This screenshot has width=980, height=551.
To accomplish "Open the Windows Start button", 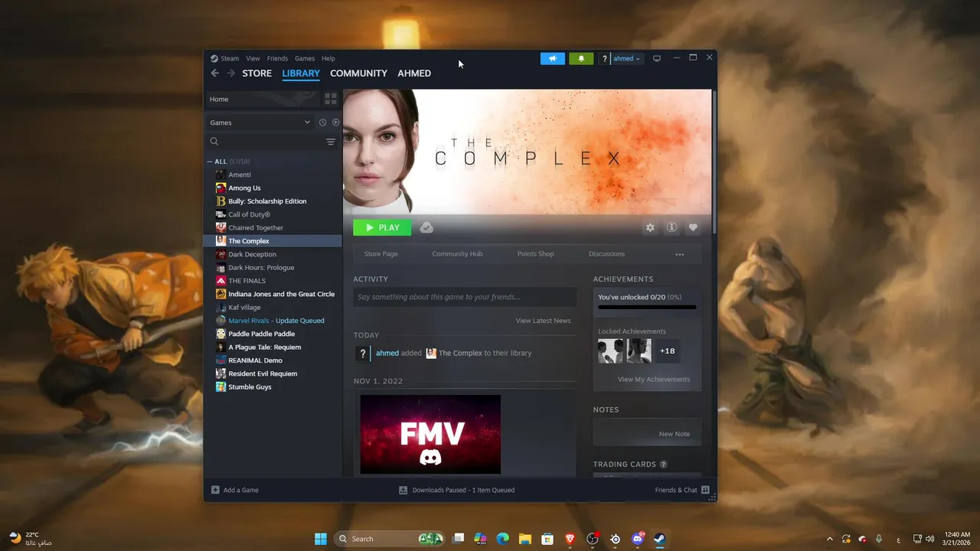I will point(321,539).
